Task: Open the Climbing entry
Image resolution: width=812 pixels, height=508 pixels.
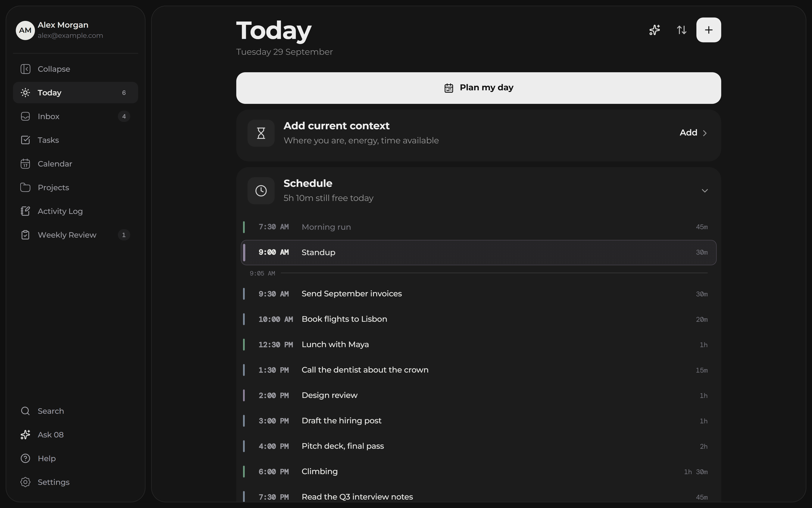Action: [x=479, y=472]
